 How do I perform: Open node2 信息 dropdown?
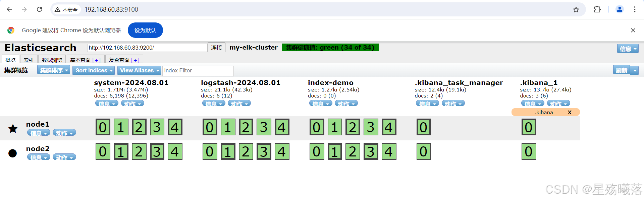[x=39, y=157]
